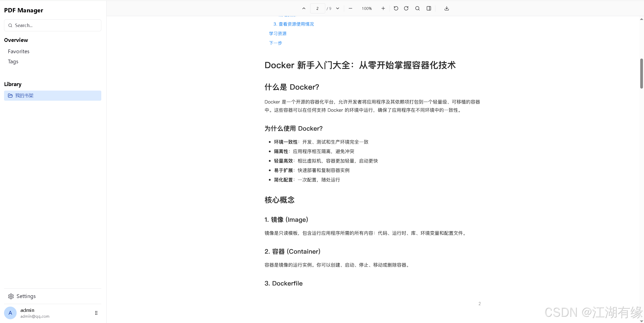This screenshot has height=323, width=644.
Task: Click the scrollbar up arrow
Action: point(641,19)
